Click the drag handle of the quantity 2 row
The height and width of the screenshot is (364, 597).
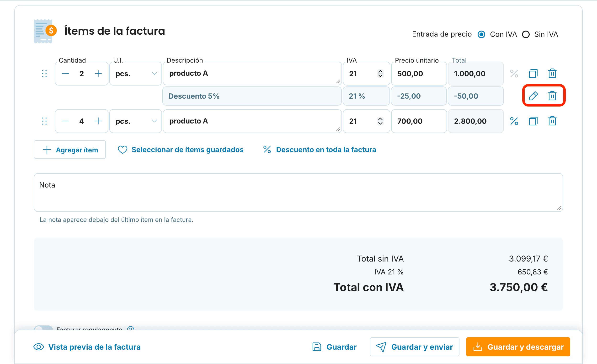pos(44,73)
